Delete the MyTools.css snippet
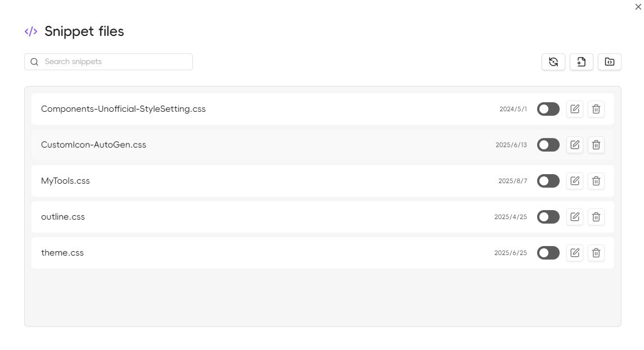The height and width of the screenshot is (350, 644). tap(596, 181)
